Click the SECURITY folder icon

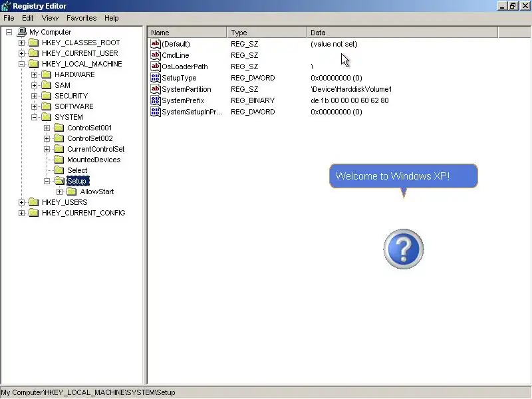coord(46,96)
